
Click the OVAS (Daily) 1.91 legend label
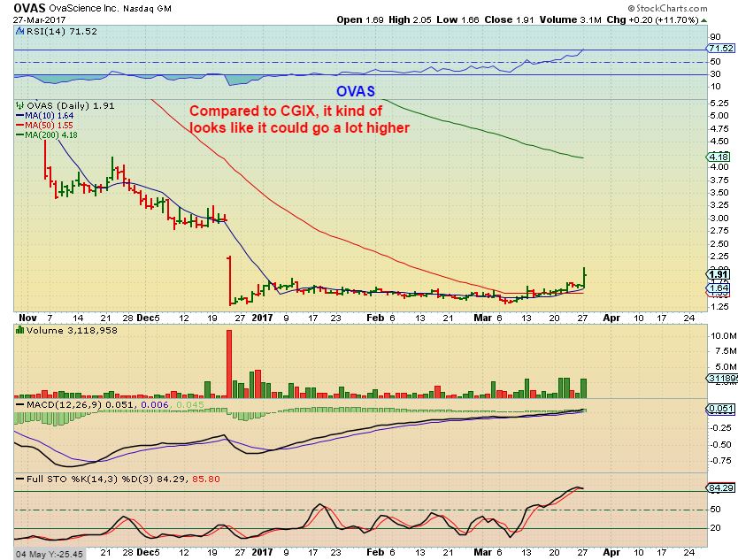click(70, 105)
